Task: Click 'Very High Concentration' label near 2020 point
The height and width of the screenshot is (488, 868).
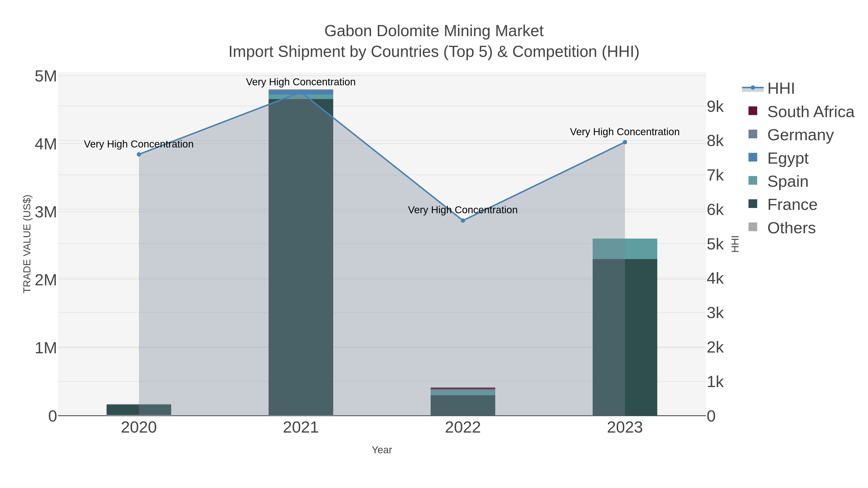Action: (x=138, y=144)
